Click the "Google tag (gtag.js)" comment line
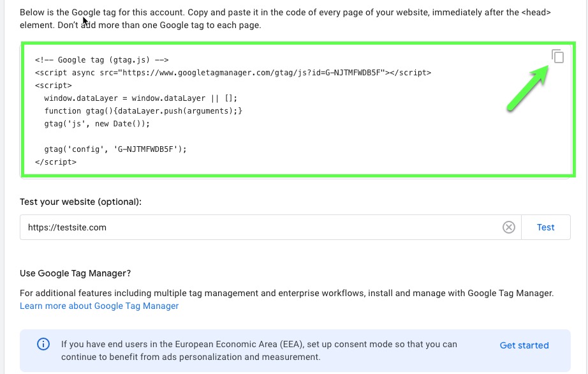Image resolution: width=588 pixels, height=374 pixels. click(x=101, y=60)
